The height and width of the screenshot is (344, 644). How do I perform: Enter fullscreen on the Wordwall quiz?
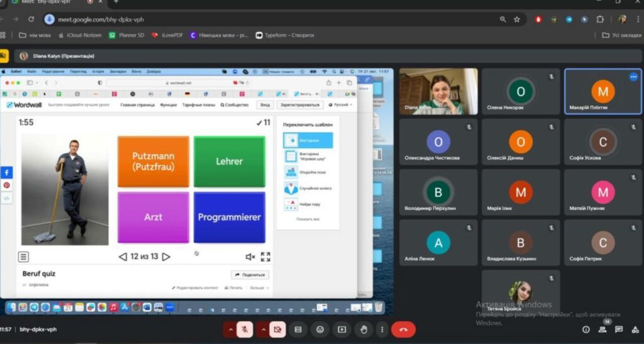pyautogui.click(x=265, y=257)
